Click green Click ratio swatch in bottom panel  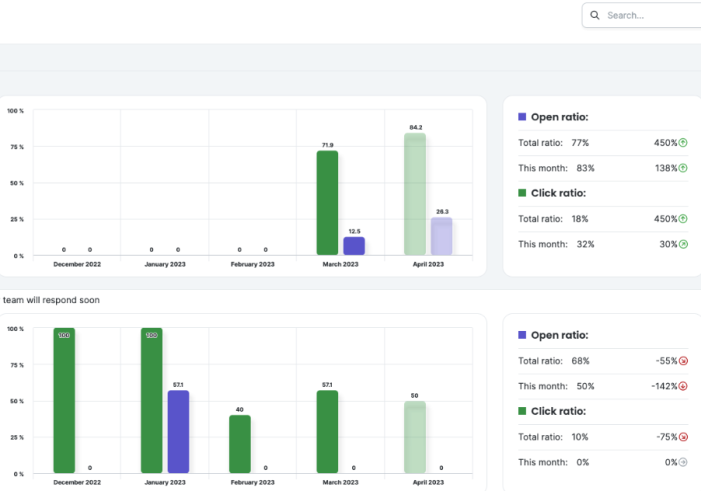(522, 411)
